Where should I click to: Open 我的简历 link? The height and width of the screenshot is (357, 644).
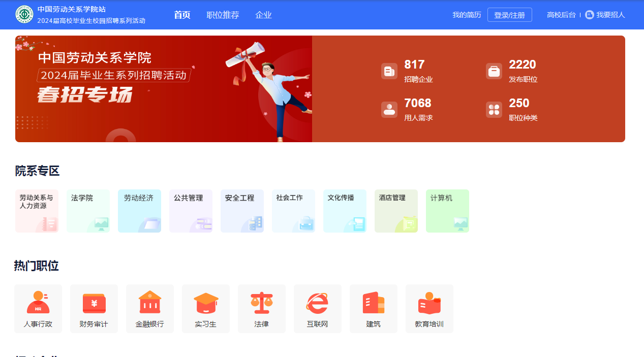(467, 15)
